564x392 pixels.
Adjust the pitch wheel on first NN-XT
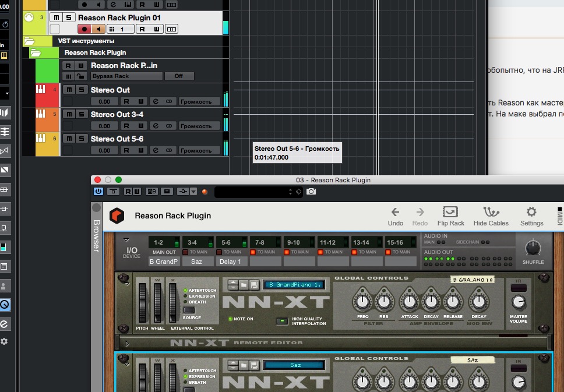(x=142, y=303)
